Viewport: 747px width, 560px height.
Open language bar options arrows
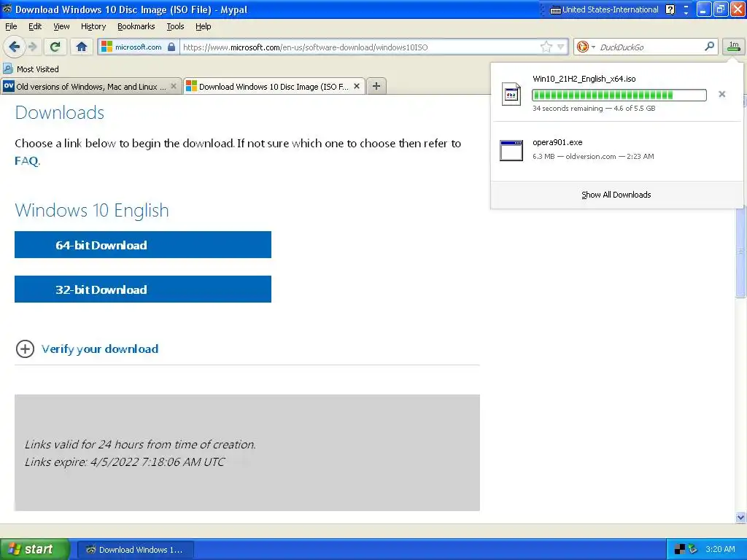(686, 9)
